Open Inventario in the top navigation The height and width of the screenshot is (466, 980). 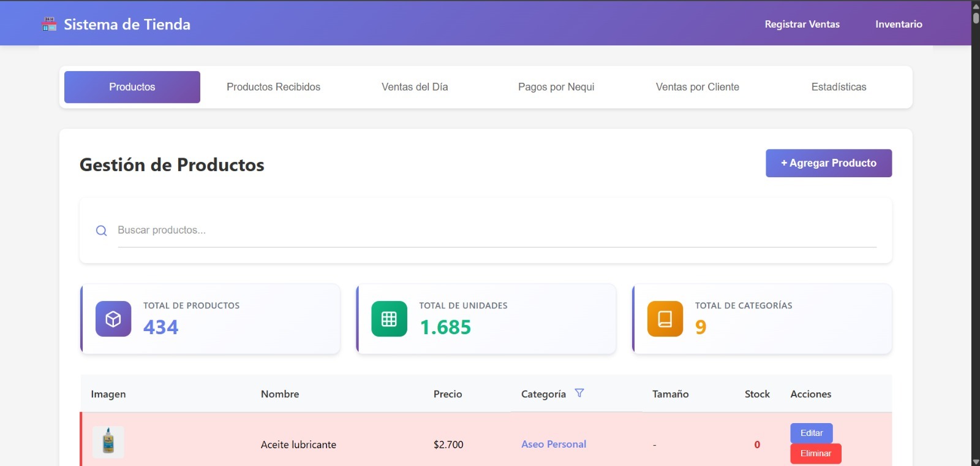coord(899,25)
